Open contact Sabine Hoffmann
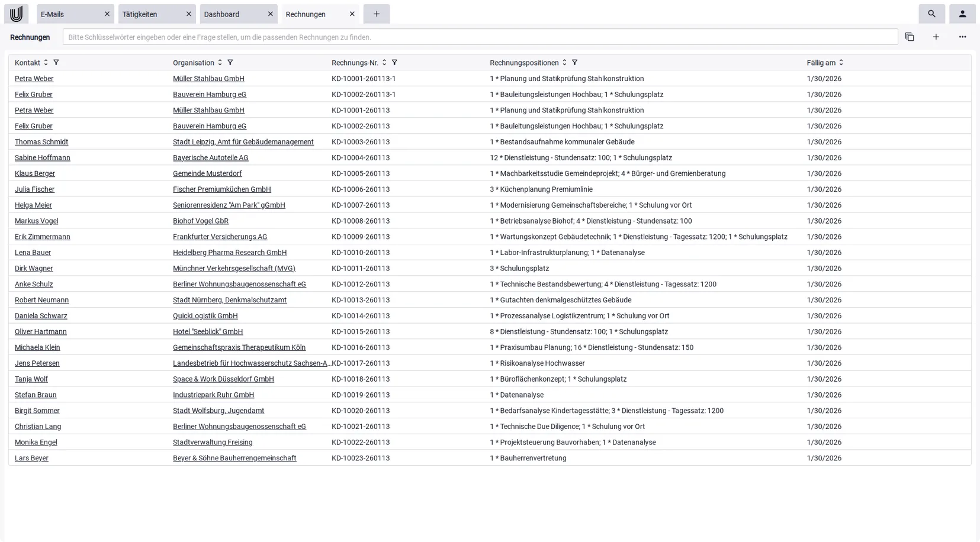The image size is (980, 542). (x=43, y=158)
